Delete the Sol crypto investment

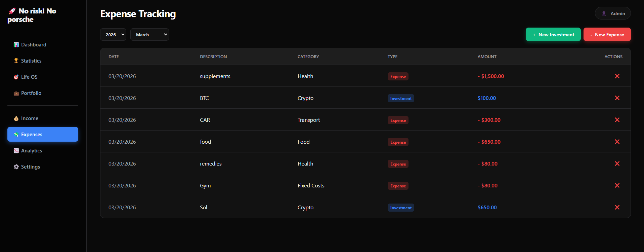pos(617,207)
